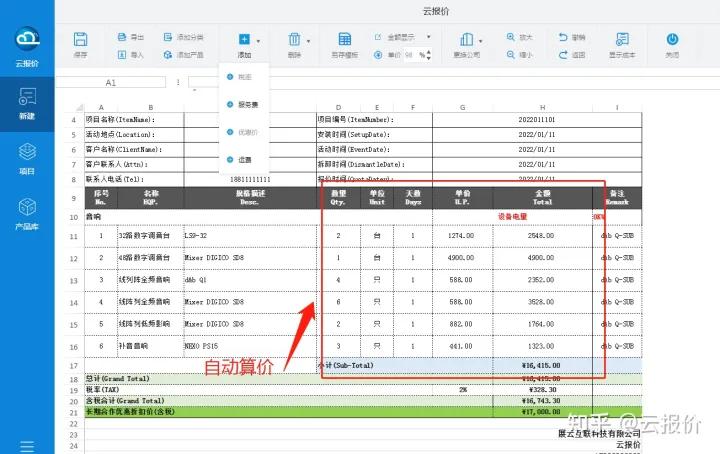The height and width of the screenshot is (454, 720).
Task: Click cell 'LS9-32'
Action: click(x=250, y=236)
